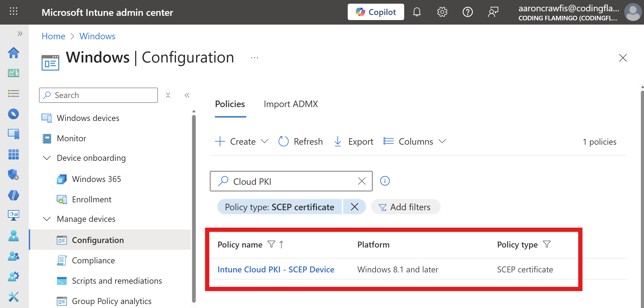Screen dimensions: 644x308
Task: Open Endpoint security shield icon
Action: (13, 175)
